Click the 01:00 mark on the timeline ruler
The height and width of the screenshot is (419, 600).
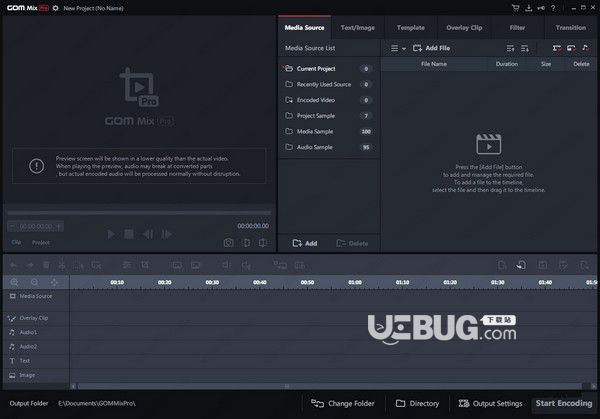[x=355, y=282]
